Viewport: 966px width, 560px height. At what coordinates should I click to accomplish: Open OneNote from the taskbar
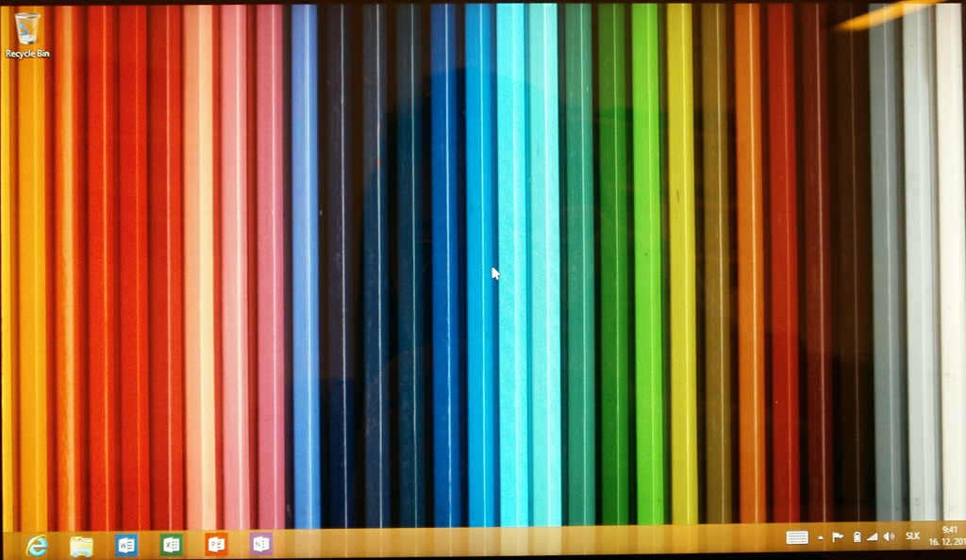coord(261,544)
